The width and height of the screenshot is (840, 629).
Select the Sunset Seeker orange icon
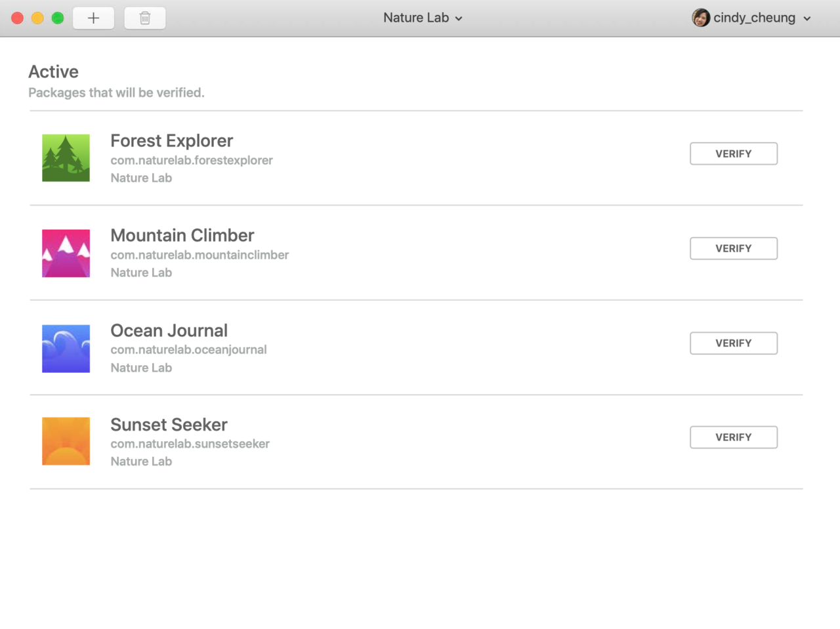tap(66, 441)
